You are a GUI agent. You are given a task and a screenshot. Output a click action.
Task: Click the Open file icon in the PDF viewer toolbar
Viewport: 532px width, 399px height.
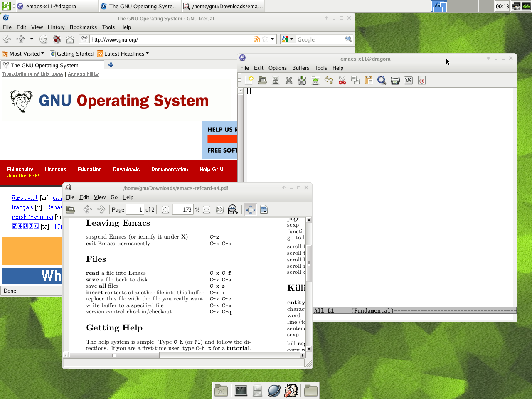71,209
